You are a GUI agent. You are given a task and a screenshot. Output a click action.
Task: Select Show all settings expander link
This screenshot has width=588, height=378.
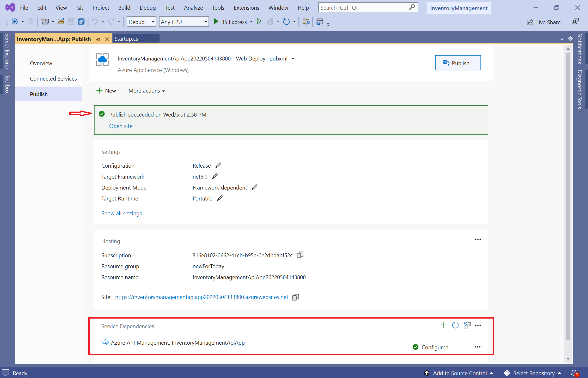(121, 213)
